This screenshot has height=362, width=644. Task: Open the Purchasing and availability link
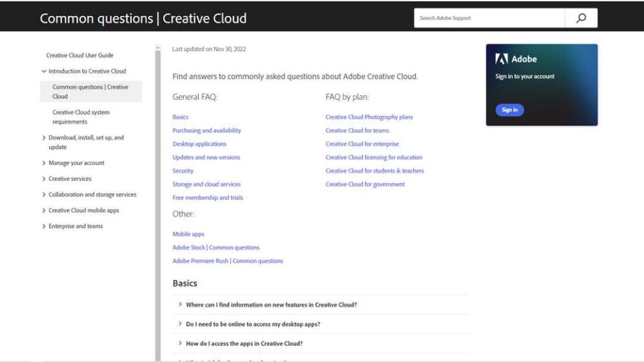(207, 131)
